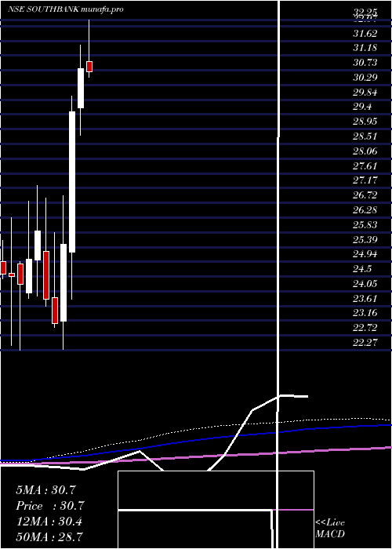
Task: Select the 27.17 price axis label
Action: tap(365, 180)
